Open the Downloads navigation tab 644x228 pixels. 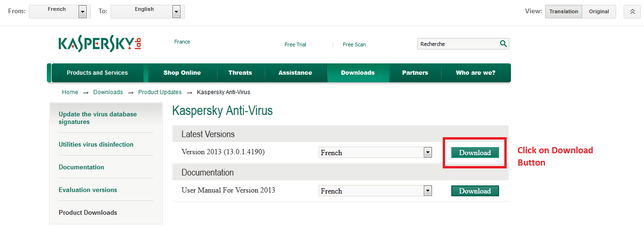[358, 73]
